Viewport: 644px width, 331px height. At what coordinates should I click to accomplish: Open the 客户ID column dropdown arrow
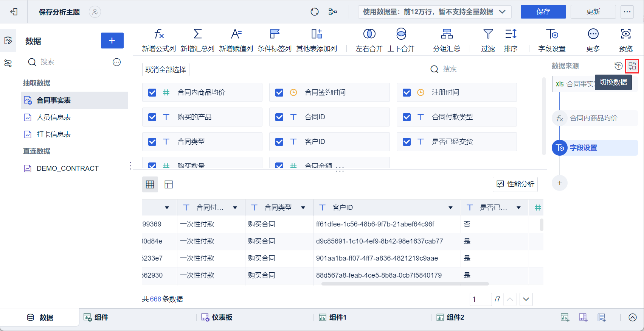[x=450, y=208]
